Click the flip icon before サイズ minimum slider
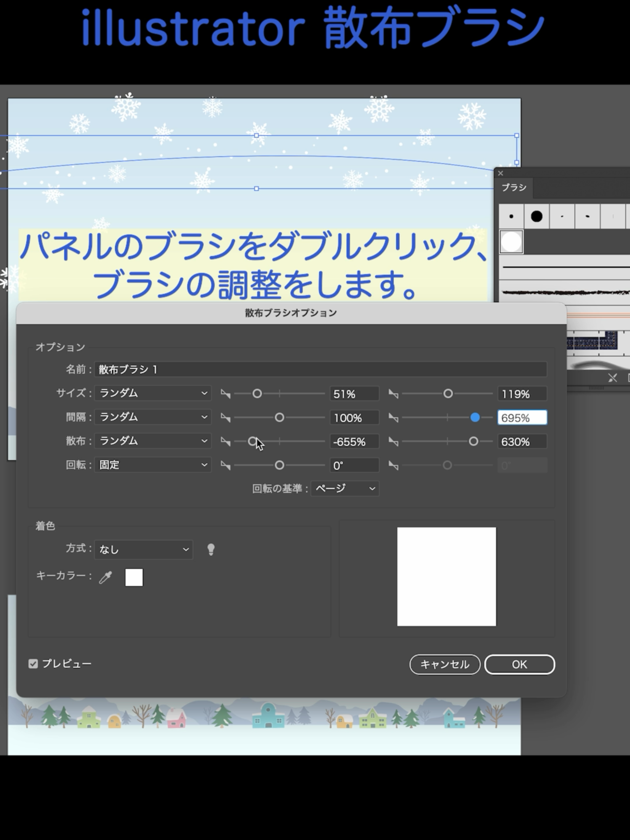 226,394
